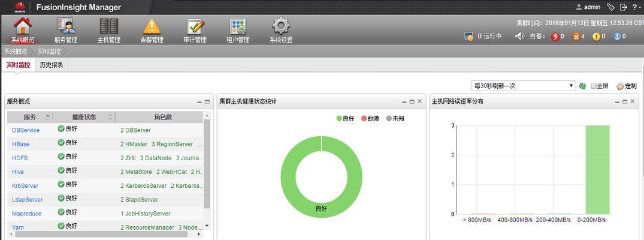The height and width of the screenshot is (240, 644).
Task: View major alarms orange icon showing 4
Action: [x=576, y=37]
